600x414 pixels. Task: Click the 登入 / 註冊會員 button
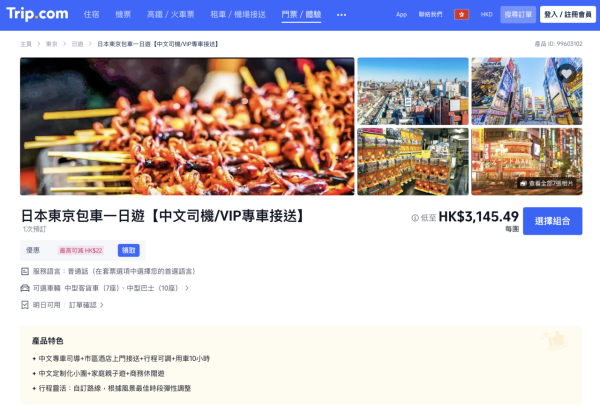[x=568, y=15]
